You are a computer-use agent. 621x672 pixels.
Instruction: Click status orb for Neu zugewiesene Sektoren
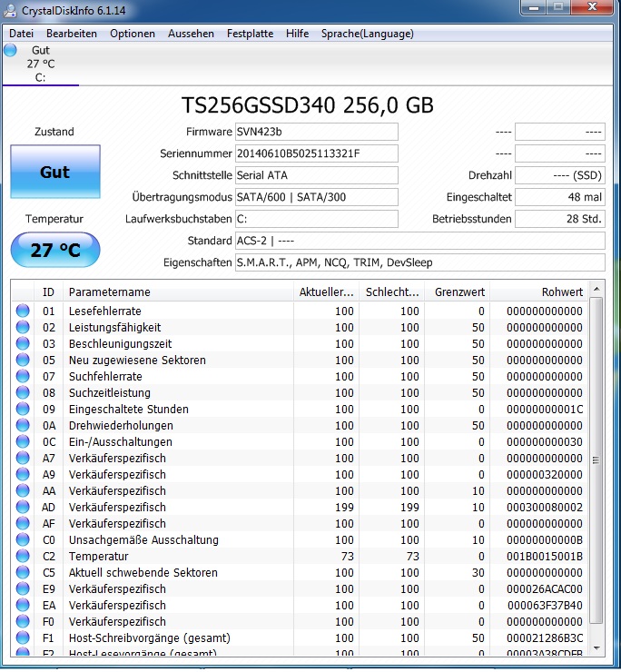[23, 360]
